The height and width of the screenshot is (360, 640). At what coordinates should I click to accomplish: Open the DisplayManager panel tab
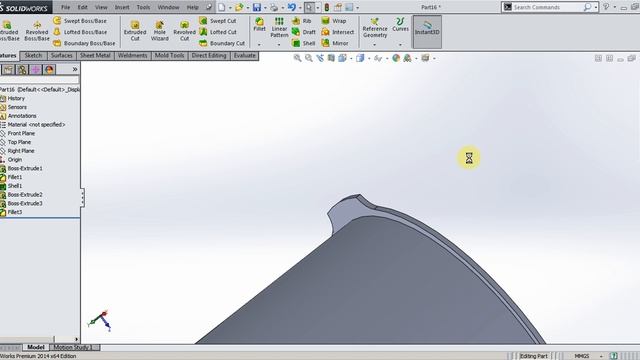[49, 69]
